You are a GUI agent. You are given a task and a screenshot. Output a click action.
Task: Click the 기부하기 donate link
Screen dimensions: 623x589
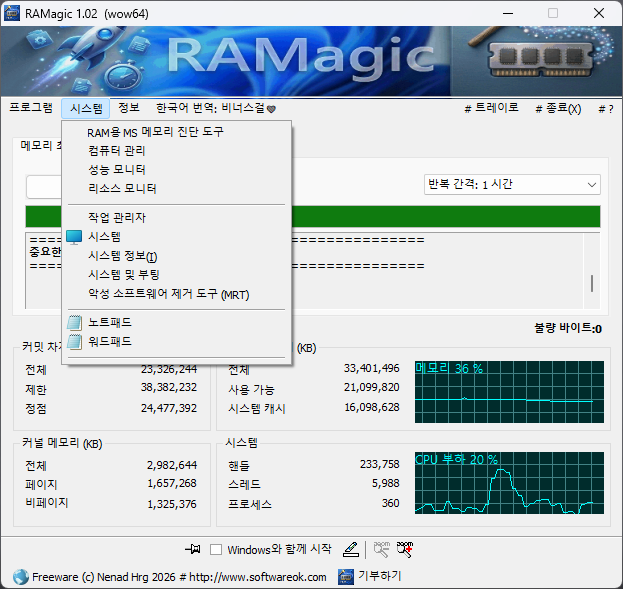380,576
